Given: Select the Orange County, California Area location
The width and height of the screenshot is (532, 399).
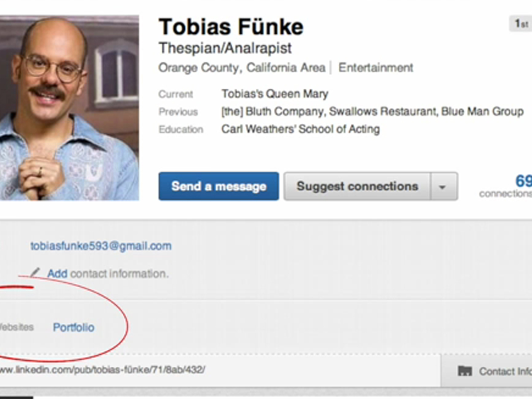Looking at the screenshot, I should click(242, 68).
